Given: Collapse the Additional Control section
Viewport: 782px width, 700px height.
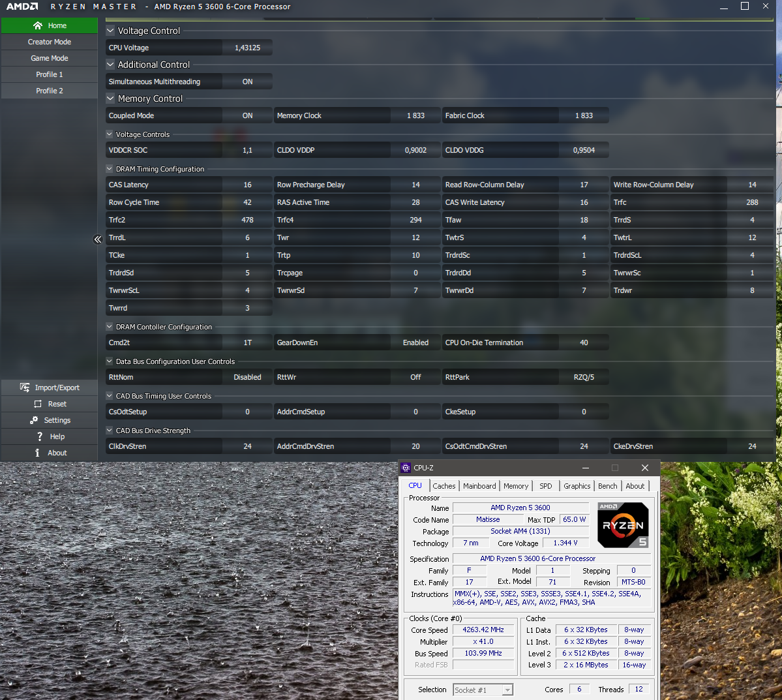Looking at the screenshot, I should coord(110,65).
